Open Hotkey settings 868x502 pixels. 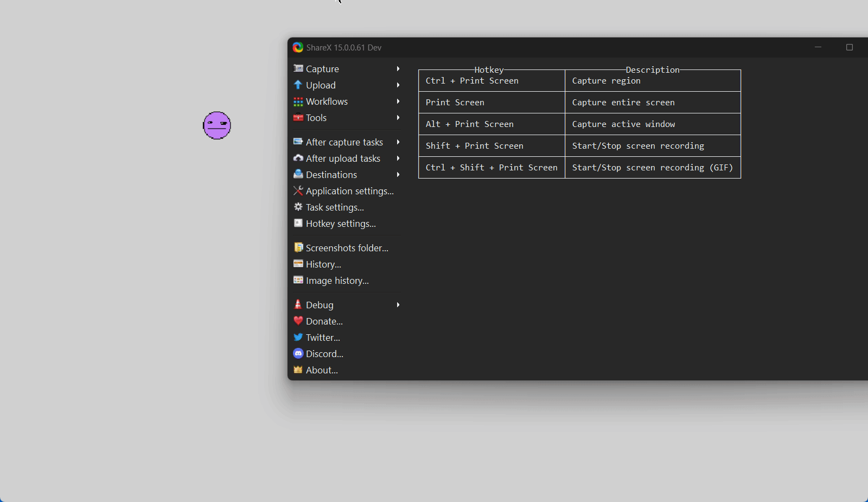tap(340, 224)
